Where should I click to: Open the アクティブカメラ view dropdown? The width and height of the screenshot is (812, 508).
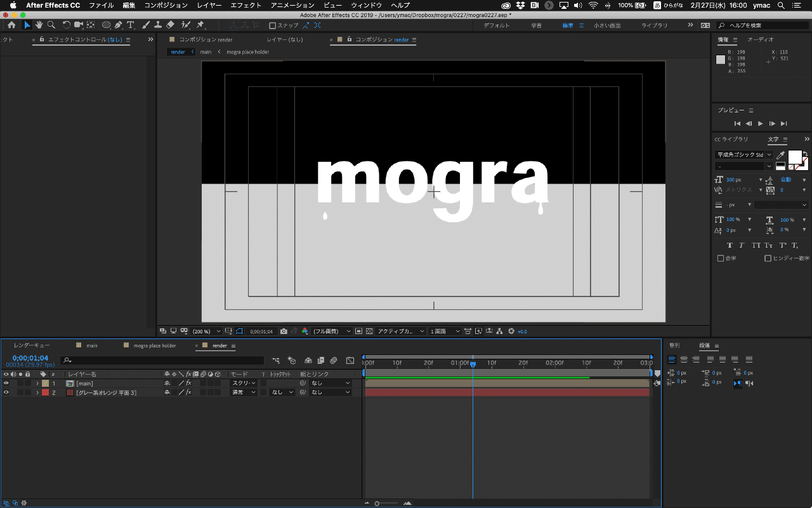click(x=401, y=331)
